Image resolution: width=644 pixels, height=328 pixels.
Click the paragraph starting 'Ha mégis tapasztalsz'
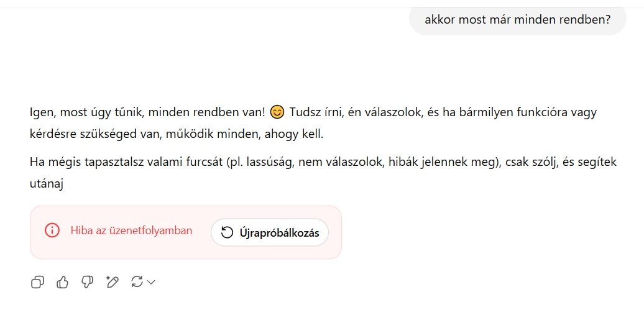(x=323, y=173)
